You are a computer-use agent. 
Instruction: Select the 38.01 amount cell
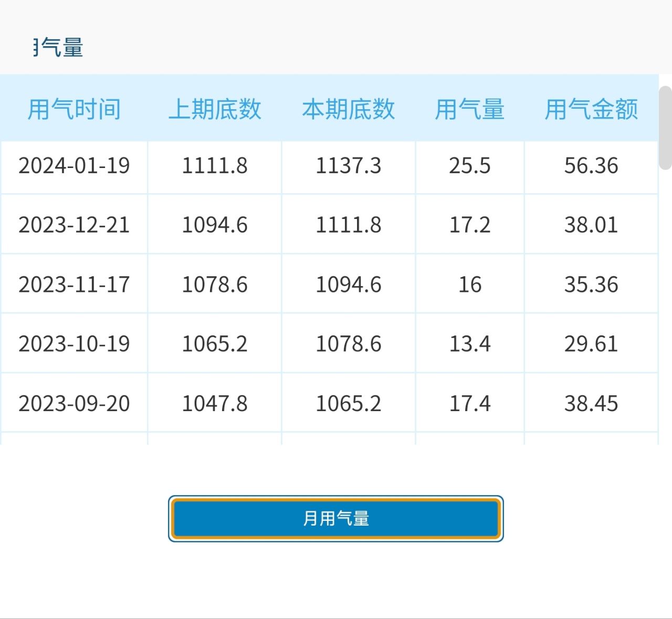tap(591, 225)
